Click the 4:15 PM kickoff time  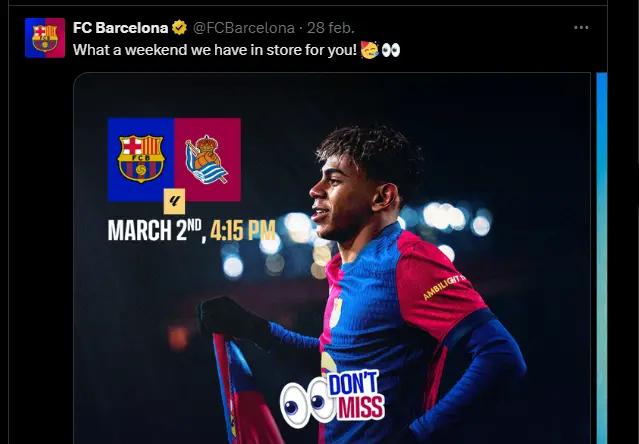click(242, 230)
